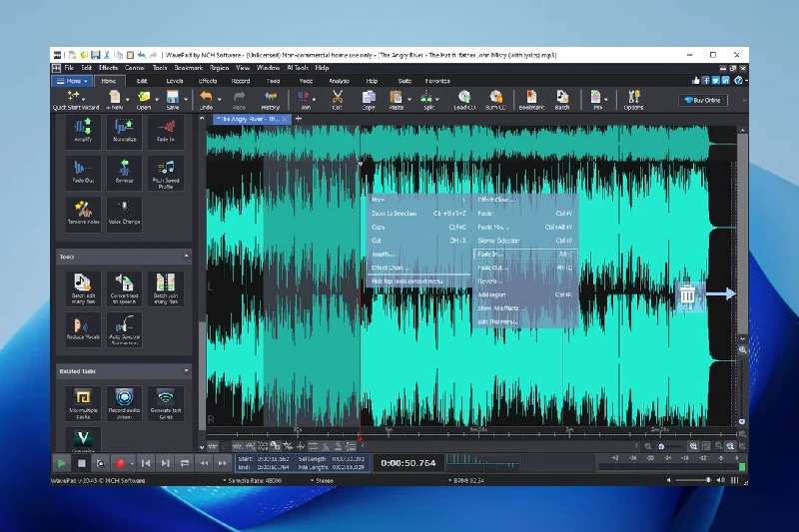Click the zoom in magnifier icon
Screen dimensions: 799x532
(693, 446)
